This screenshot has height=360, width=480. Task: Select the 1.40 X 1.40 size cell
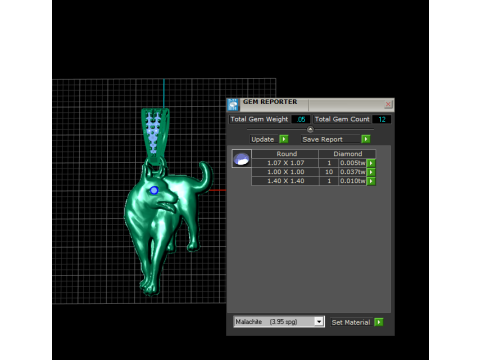[x=285, y=181]
